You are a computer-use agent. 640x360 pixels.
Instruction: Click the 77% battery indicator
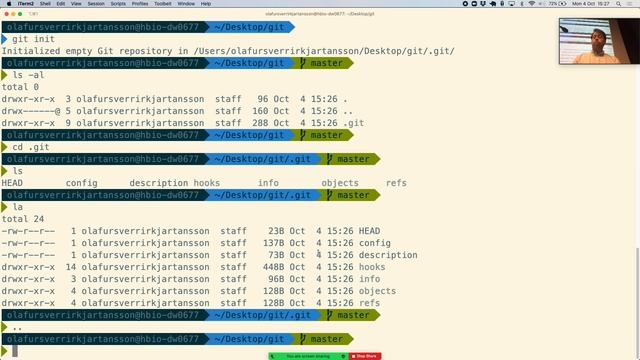tap(557, 4)
